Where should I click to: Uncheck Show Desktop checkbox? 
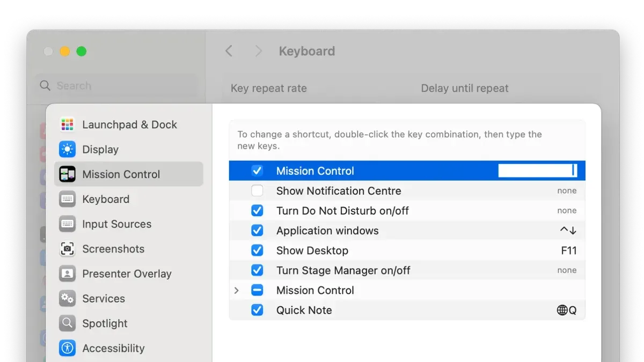point(257,250)
